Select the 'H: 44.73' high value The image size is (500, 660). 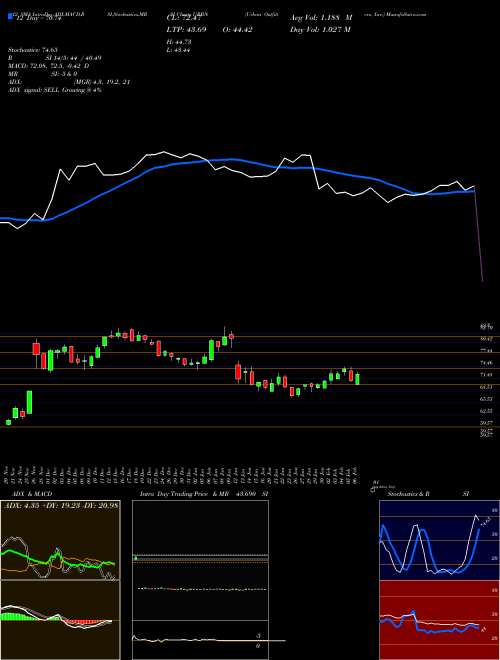[x=179, y=42]
